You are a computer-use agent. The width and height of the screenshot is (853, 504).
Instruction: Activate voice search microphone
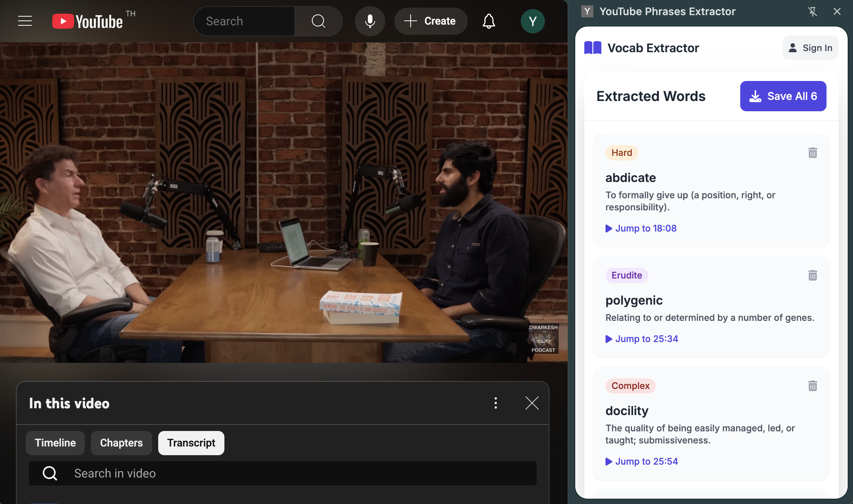tap(370, 21)
